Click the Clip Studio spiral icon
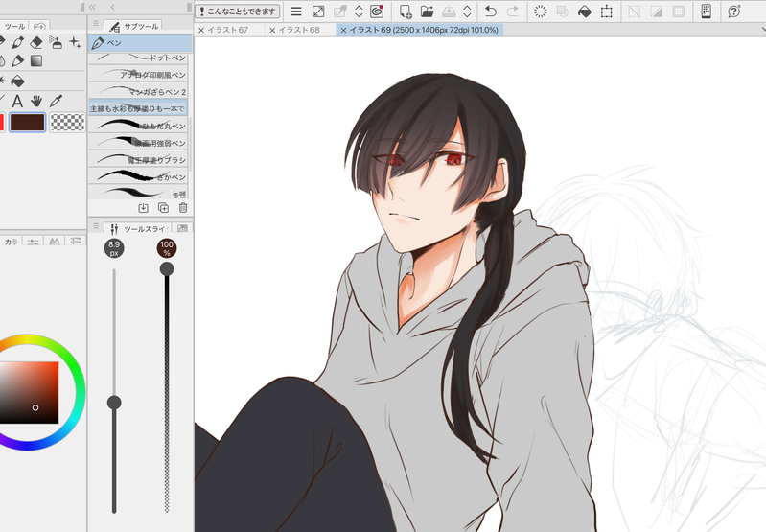Screen dimensions: 766x532 pos(377,12)
